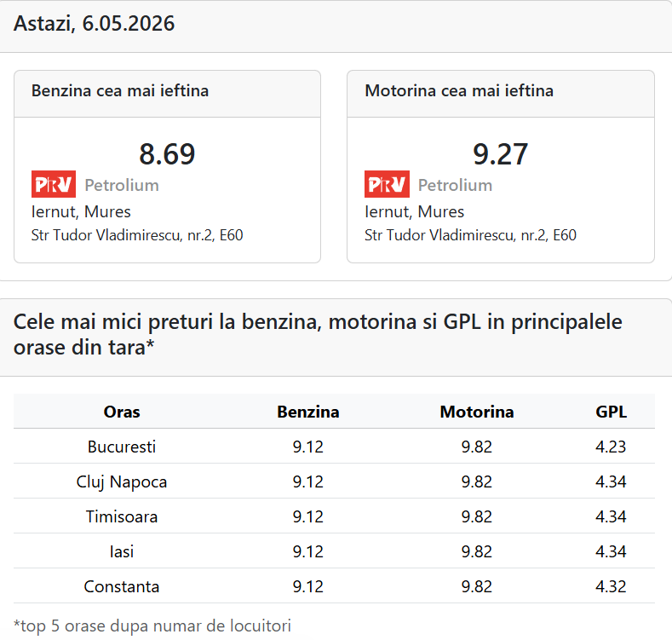Select the 8.69 cheapest benzina price
This screenshot has width=672, height=640.
(x=167, y=154)
